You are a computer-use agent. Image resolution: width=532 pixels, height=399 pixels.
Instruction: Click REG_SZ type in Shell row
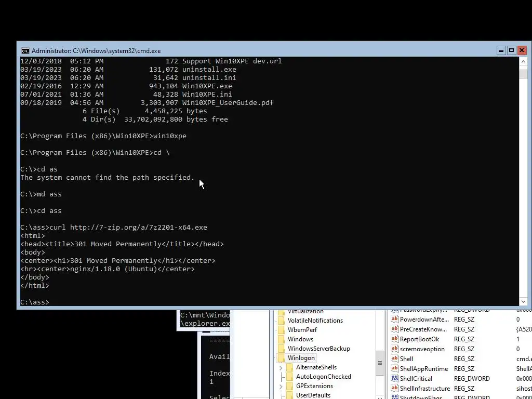coord(464,358)
